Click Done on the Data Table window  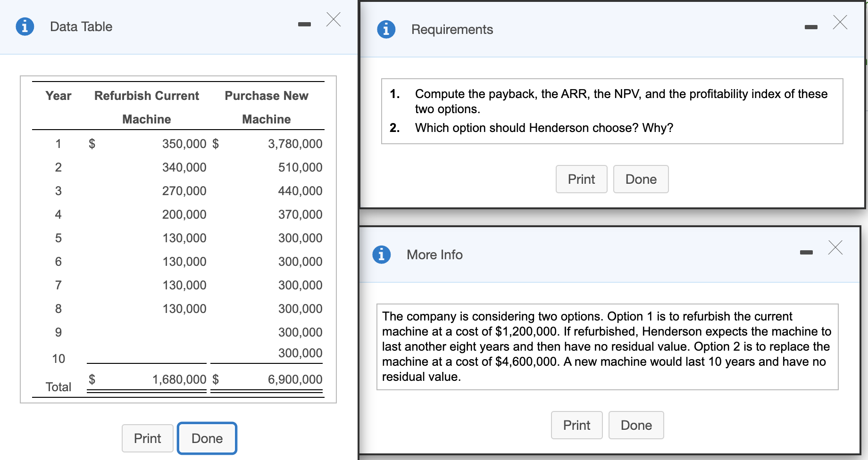coord(207,438)
